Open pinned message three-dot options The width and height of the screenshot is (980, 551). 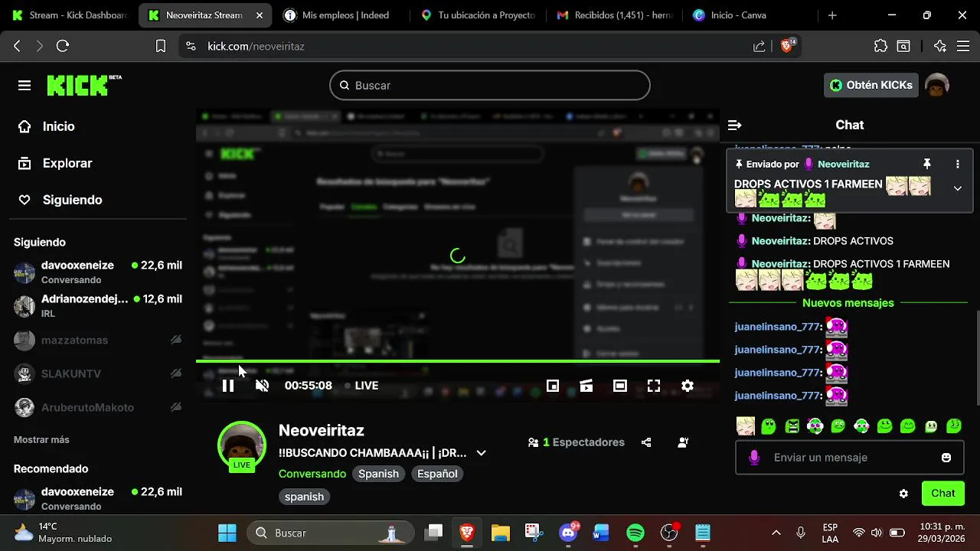pyautogui.click(x=957, y=164)
